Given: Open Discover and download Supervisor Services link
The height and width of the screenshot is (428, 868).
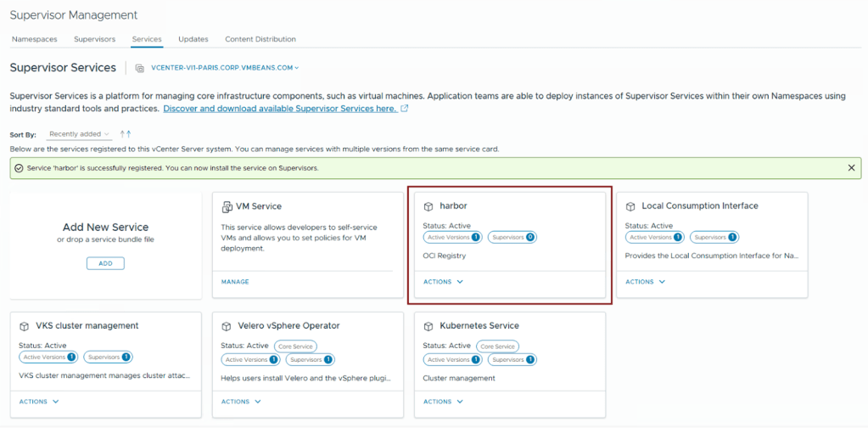Looking at the screenshot, I should [280, 109].
